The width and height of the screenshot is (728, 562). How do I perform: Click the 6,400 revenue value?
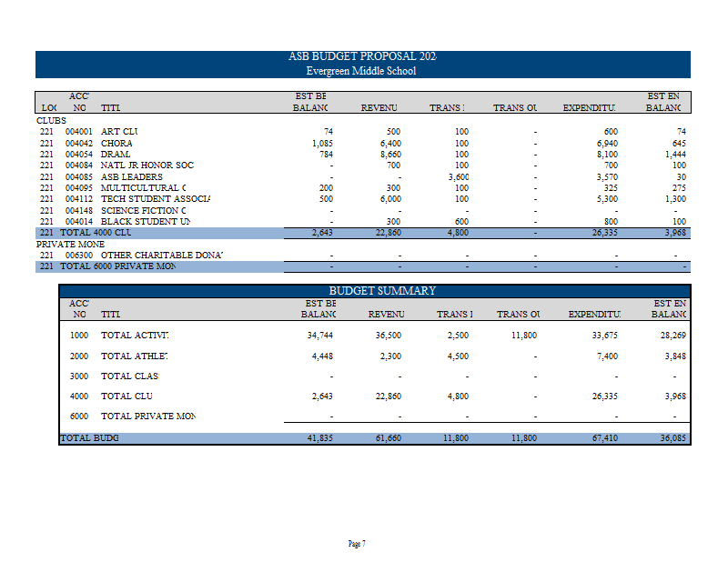tap(390, 144)
